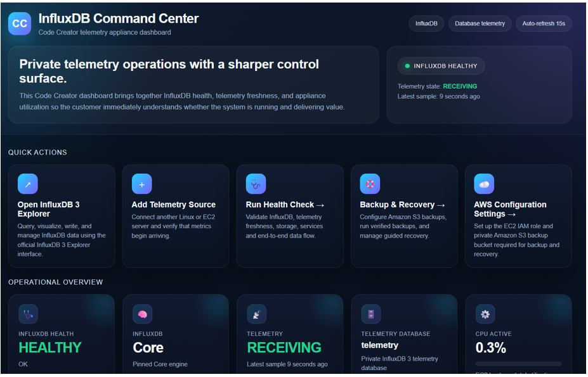
Task: Click the green dot in the INFLUXDB HEALTHY badge
Action: click(407, 66)
